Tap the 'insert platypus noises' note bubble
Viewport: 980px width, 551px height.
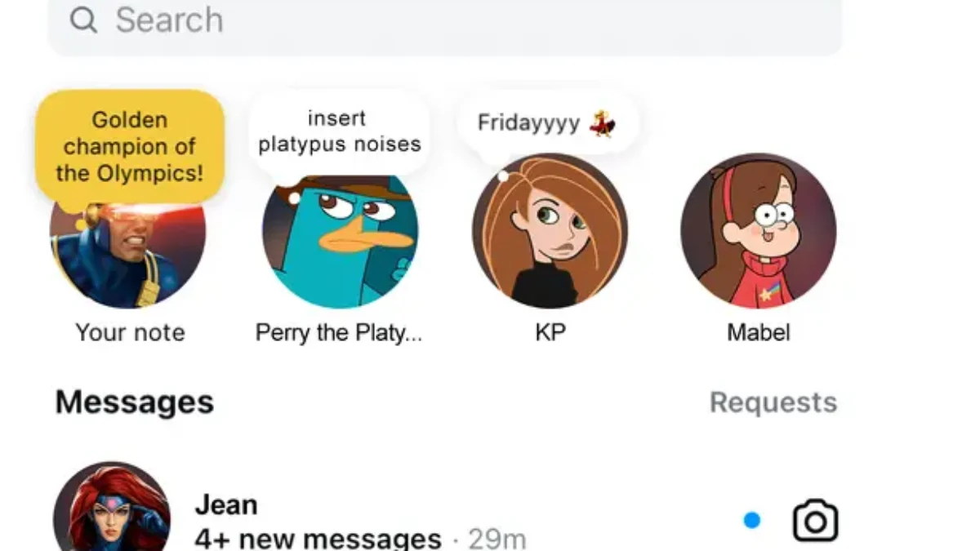click(340, 131)
